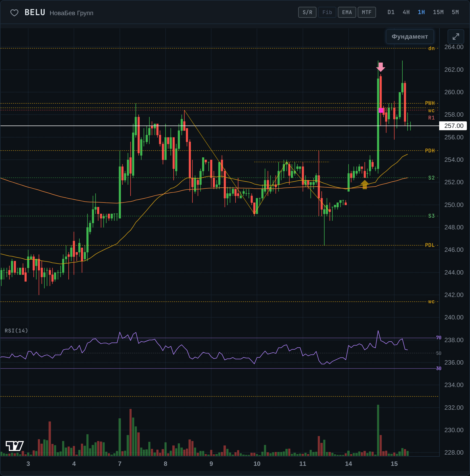Click the RSI 70 overbought label
This screenshot has height=476, width=470.
point(439,338)
